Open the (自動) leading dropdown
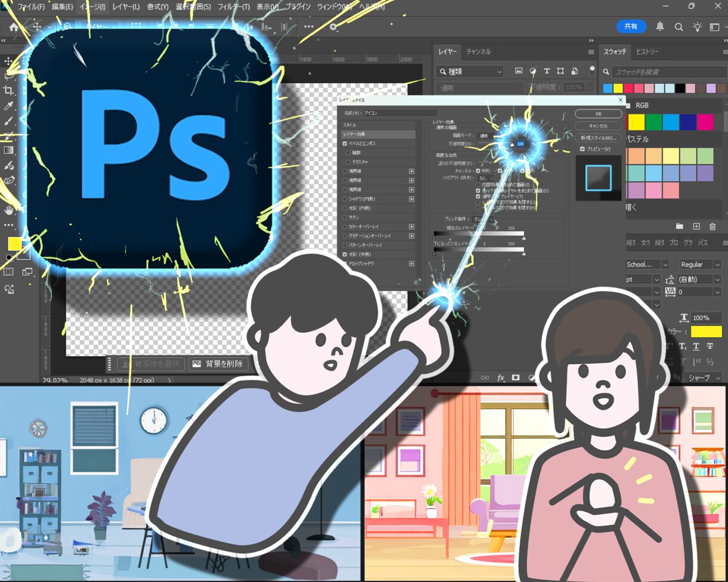 700,279
